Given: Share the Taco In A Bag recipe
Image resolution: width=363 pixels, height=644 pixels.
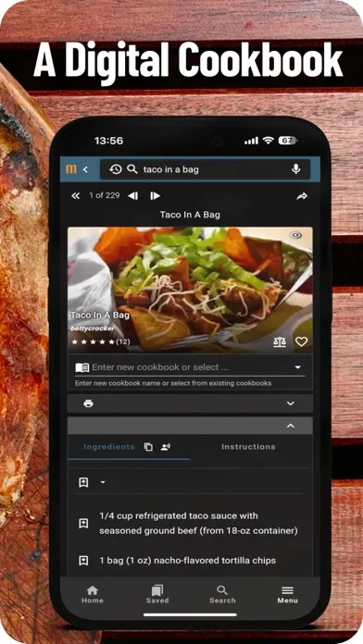Looking at the screenshot, I should [x=302, y=196].
